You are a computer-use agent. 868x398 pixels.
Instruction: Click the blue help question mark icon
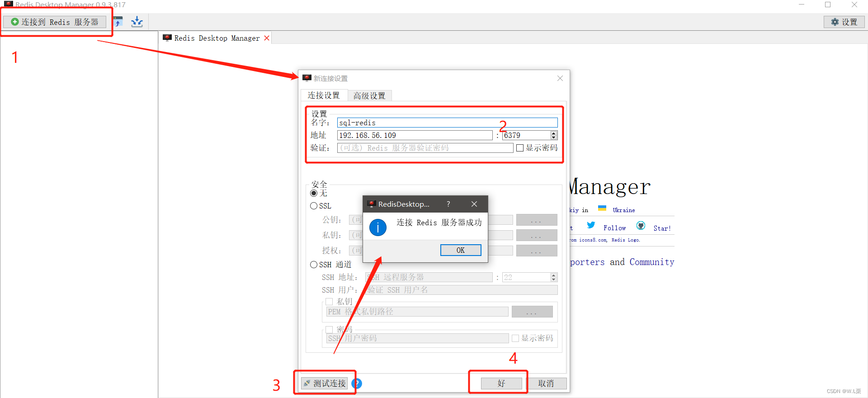tap(357, 384)
